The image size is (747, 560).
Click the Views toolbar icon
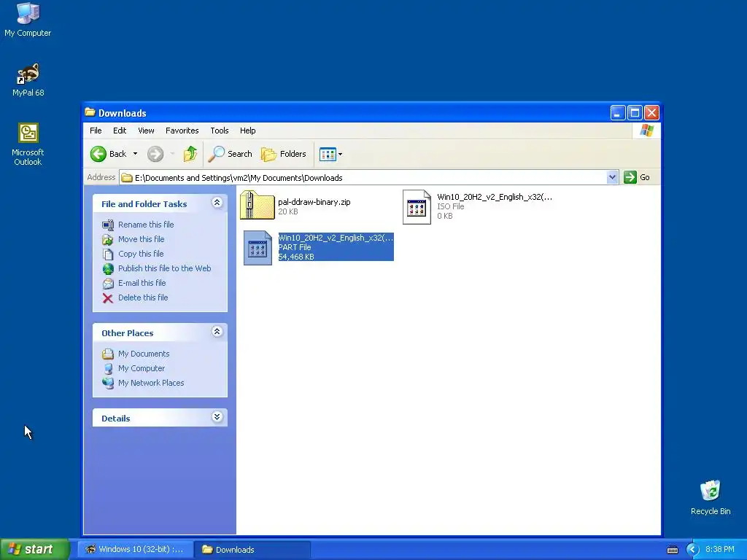pyautogui.click(x=328, y=155)
